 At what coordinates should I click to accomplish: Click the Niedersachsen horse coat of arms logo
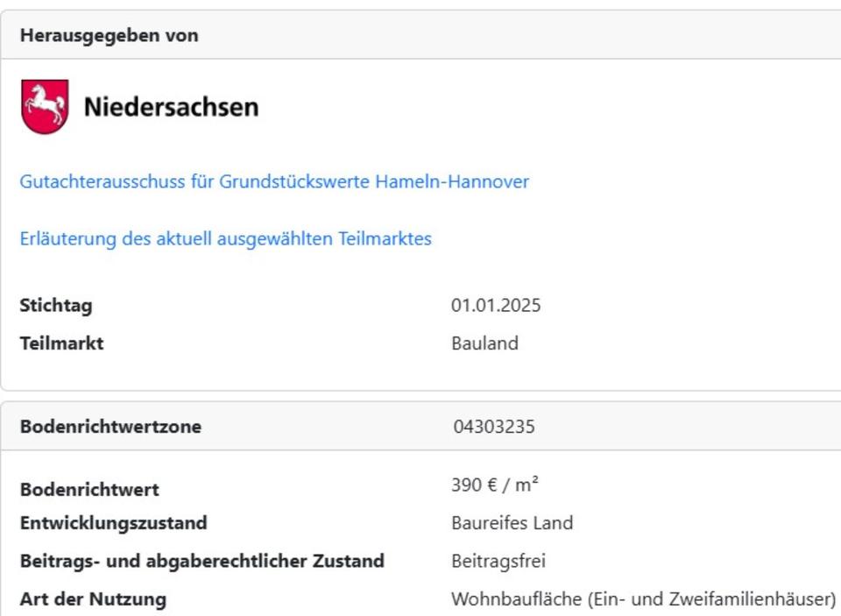pyautogui.click(x=44, y=107)
